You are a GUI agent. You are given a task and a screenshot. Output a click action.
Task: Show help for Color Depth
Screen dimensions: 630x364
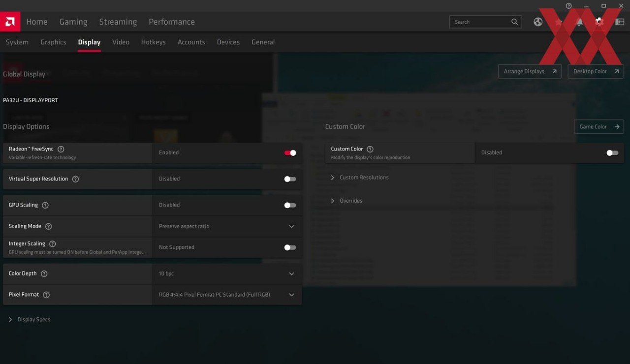(x=44, y=273)
